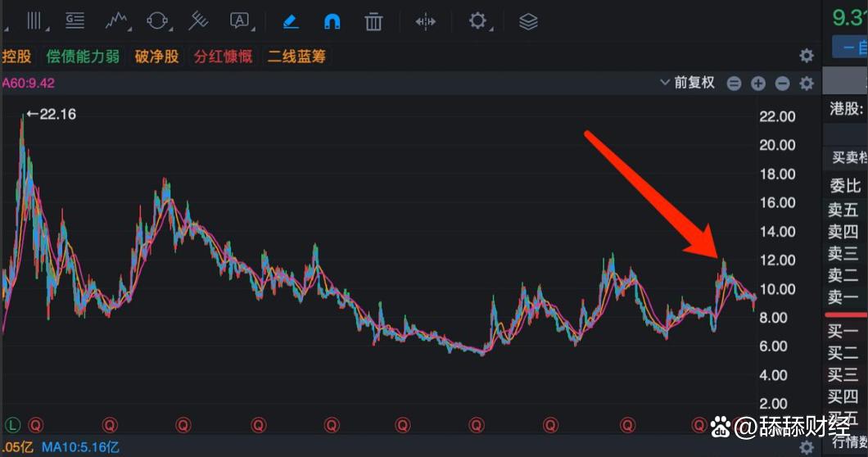The image size is (868, 457).
Task: Open the 买卖档 tab
Action: tap(849, 158)
